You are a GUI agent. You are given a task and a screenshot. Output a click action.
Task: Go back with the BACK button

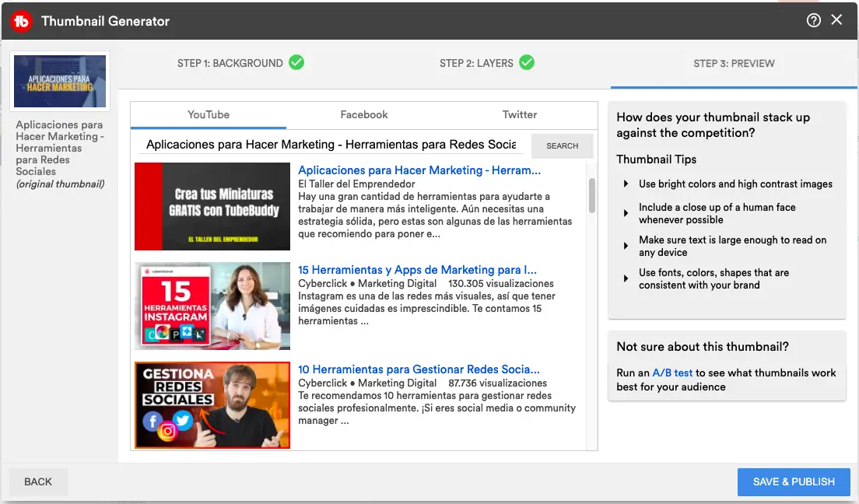(38, 481)
